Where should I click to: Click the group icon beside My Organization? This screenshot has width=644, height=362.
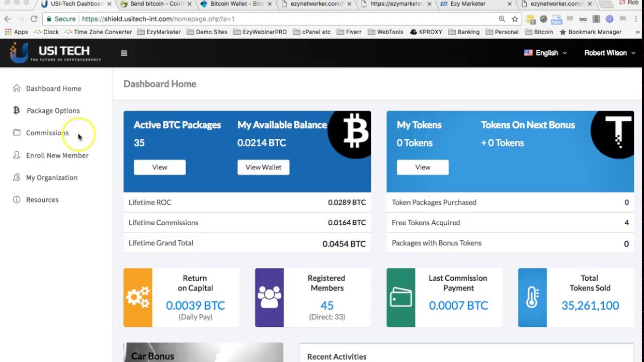[17, 177]
